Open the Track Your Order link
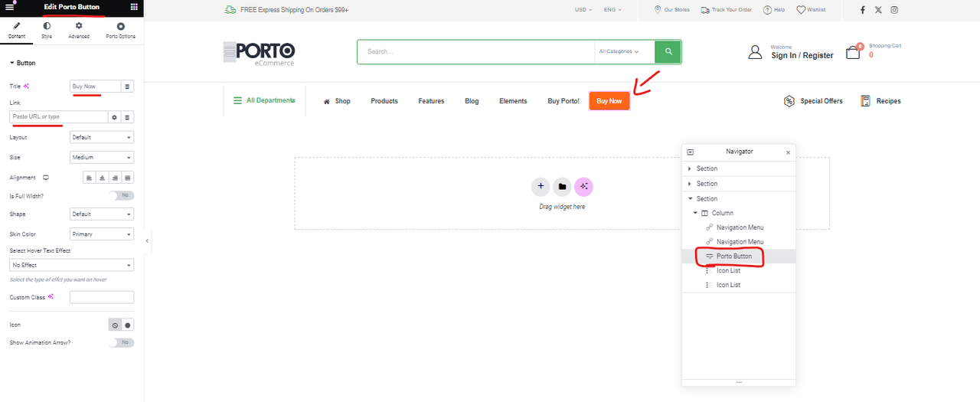The height and width of the screenshot is (402, 980). pyautogui.click(x=726, y=10)
